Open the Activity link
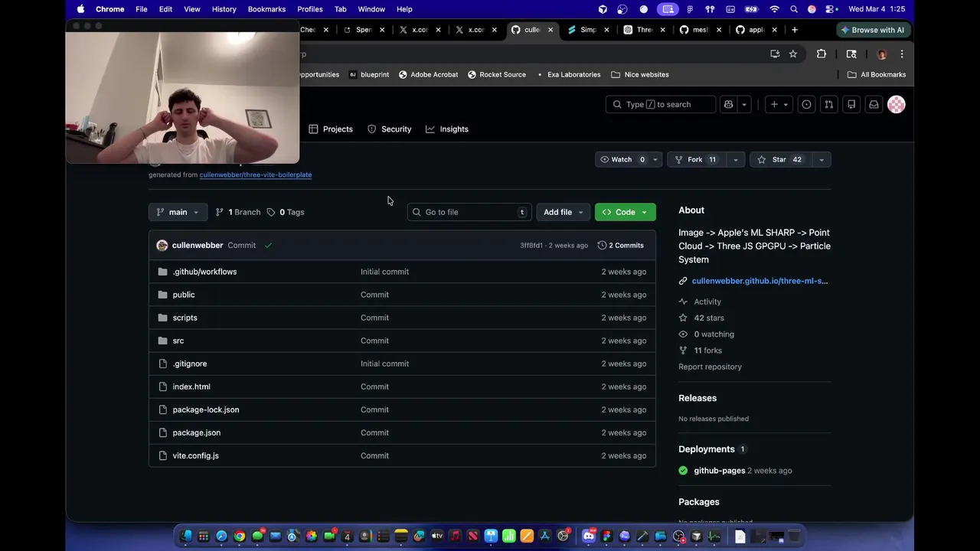This screenshot has width=980, height=551. click(707, 302)
